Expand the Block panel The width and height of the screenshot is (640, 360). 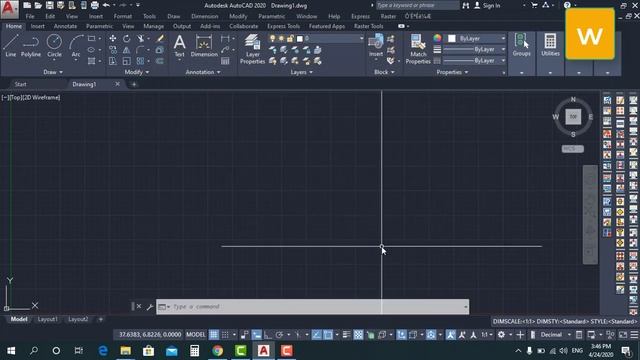(384, 72)
